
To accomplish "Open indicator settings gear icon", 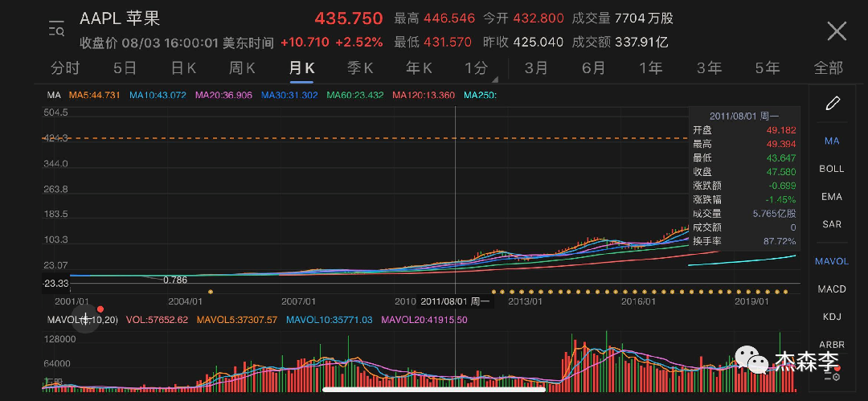I will pyautogui.click(x=832, y=376).
